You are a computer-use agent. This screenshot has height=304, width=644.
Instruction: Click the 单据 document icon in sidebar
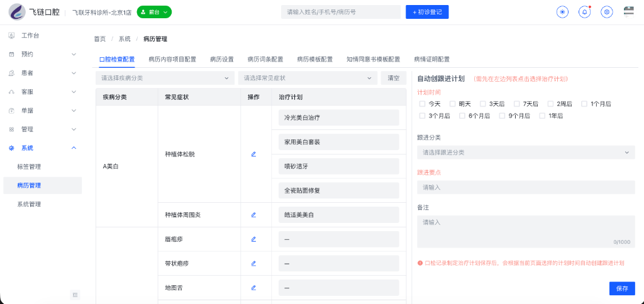click(x=11, y=111)
